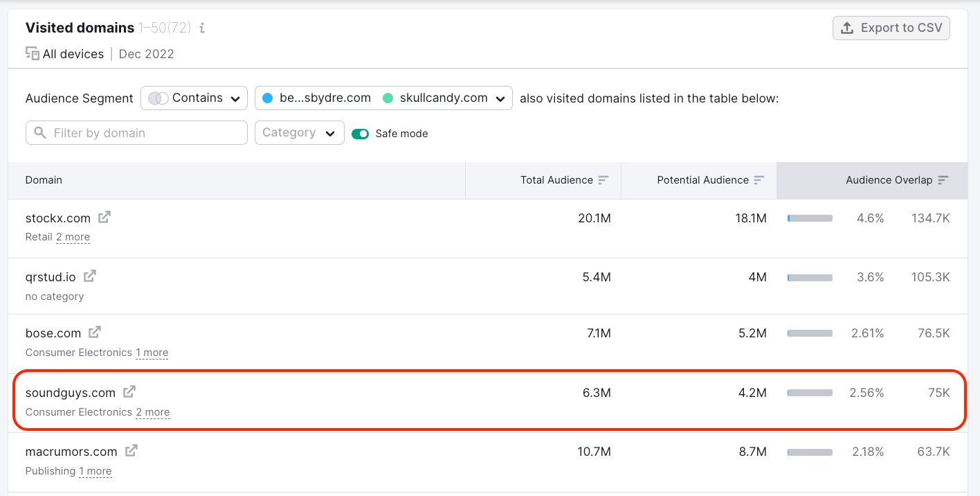Open the Contains dropdown
980x496 pixels.
click(x=194, y=98)
